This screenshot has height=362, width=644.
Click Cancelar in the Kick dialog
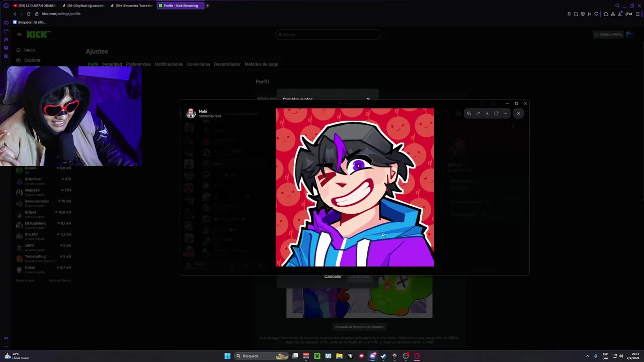coord(333,277)
